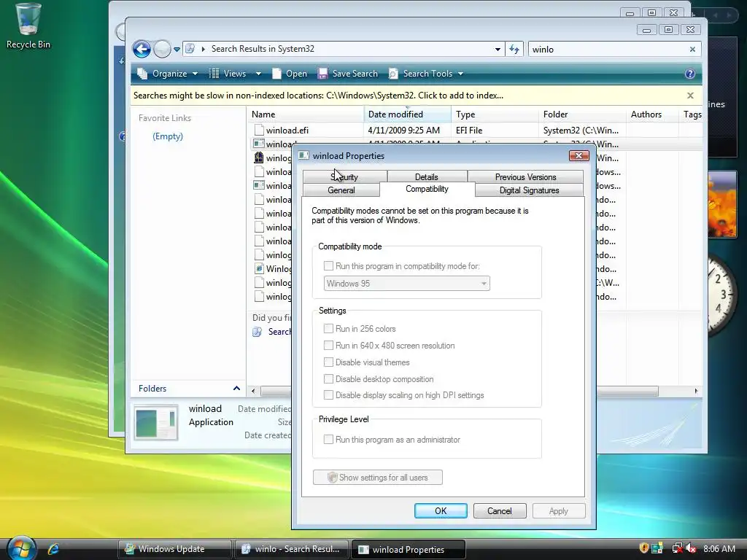
Task: Select the winload.efi file row
Action: (474, 130)
